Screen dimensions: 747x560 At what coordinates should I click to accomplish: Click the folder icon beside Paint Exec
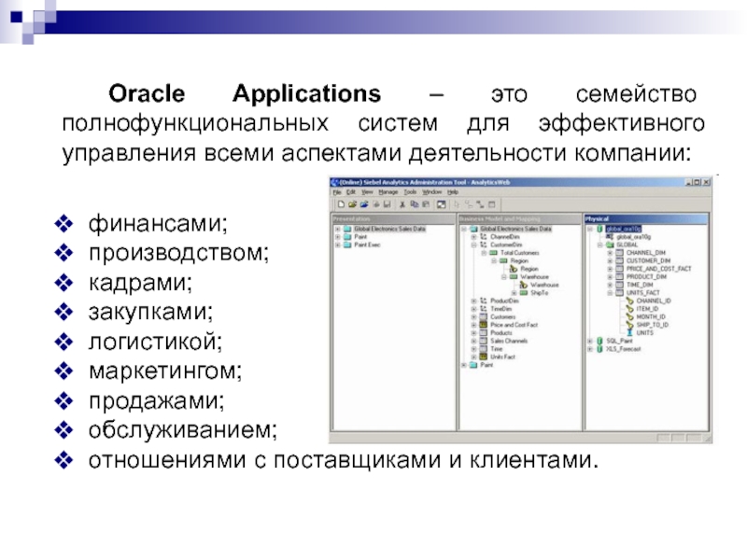point(347,245)
